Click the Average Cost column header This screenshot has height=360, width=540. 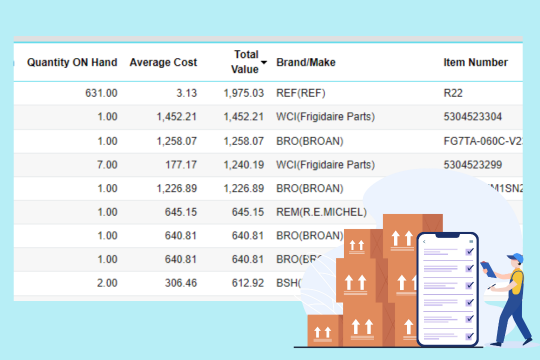[163, 62]
